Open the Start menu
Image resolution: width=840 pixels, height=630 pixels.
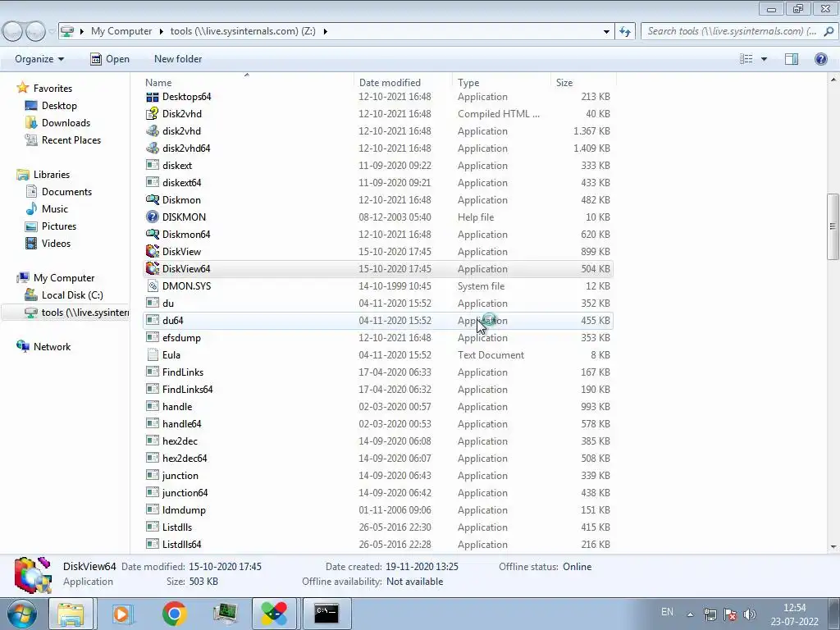pos(21,614)
